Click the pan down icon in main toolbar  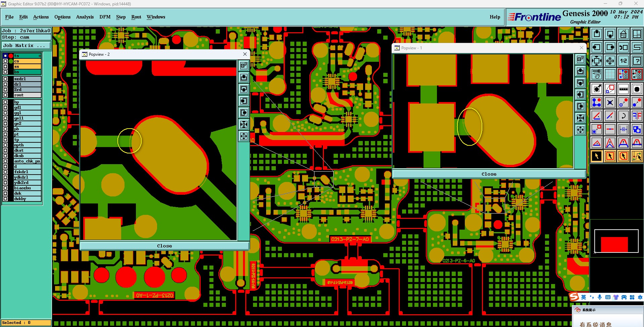[610, 34]
